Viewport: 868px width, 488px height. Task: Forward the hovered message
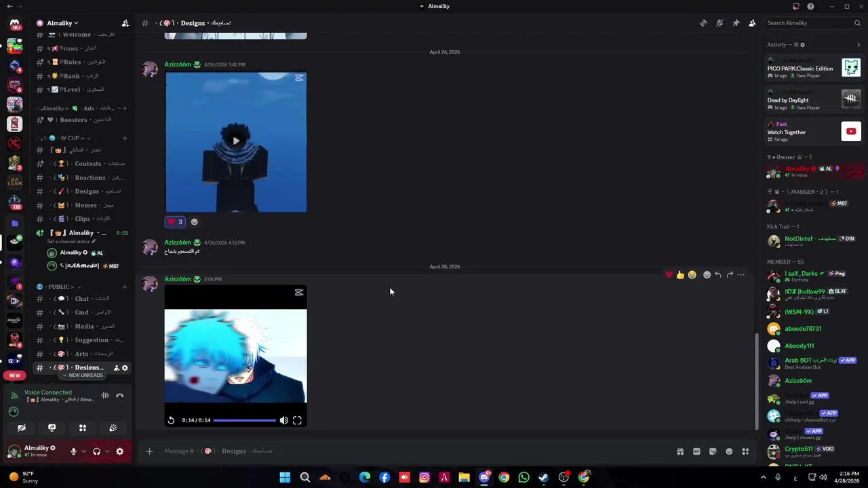coord(730,274)
